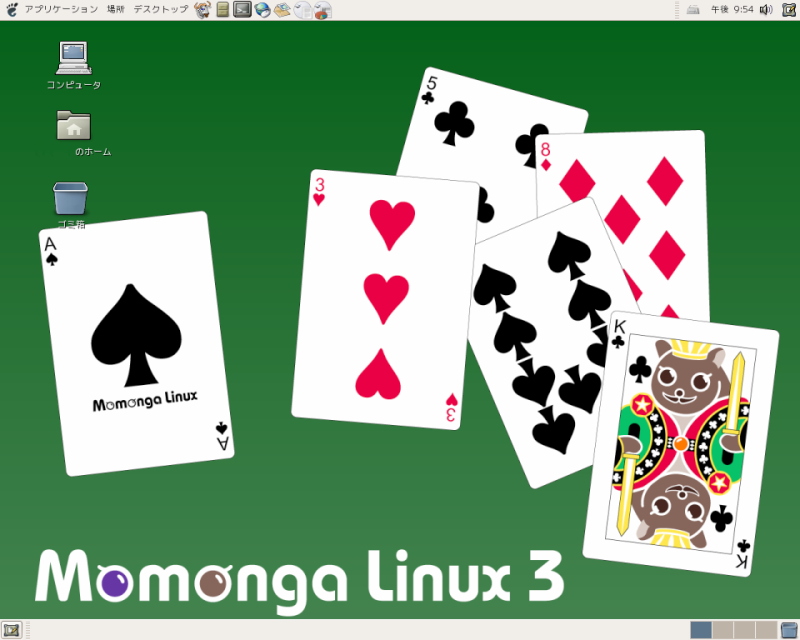800x640 pixels.
Task: Open the アプリケーション menu
Action: click(60, 10)
